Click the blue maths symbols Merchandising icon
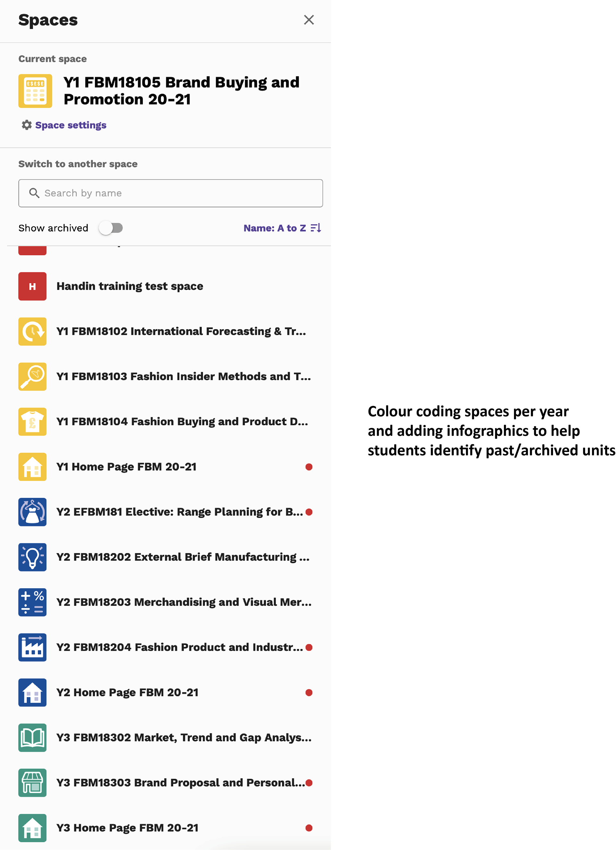The width and height of the screenshot is (616, 850). tap(32, 602)
